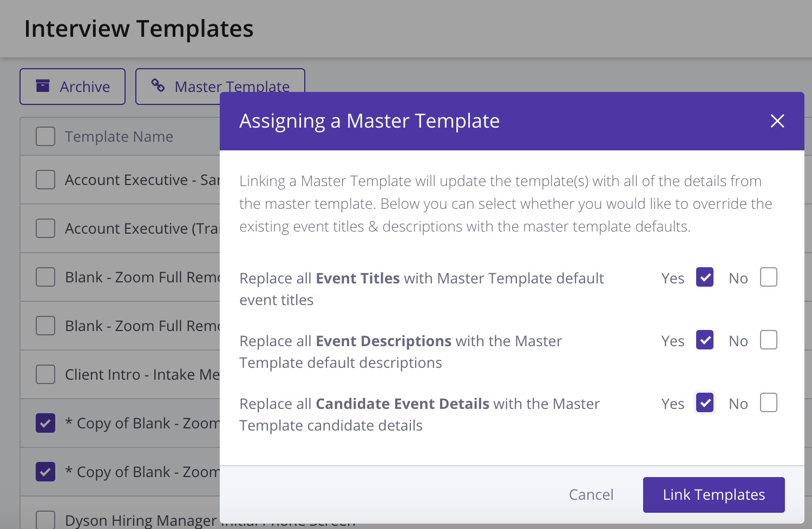
Task: Check the Dyson Hiring Manager row checkbox
Action: coord(45,520)
